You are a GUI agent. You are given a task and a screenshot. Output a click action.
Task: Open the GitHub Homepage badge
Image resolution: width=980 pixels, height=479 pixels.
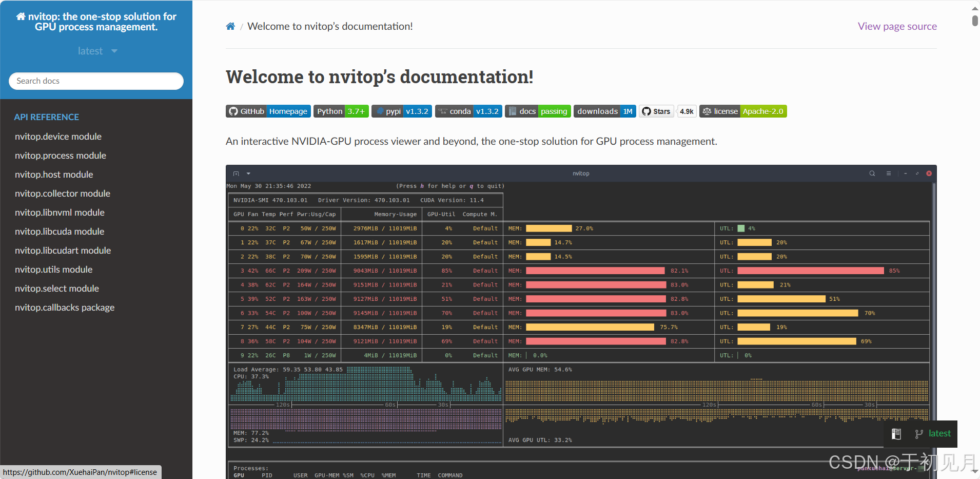pos(268,111)
